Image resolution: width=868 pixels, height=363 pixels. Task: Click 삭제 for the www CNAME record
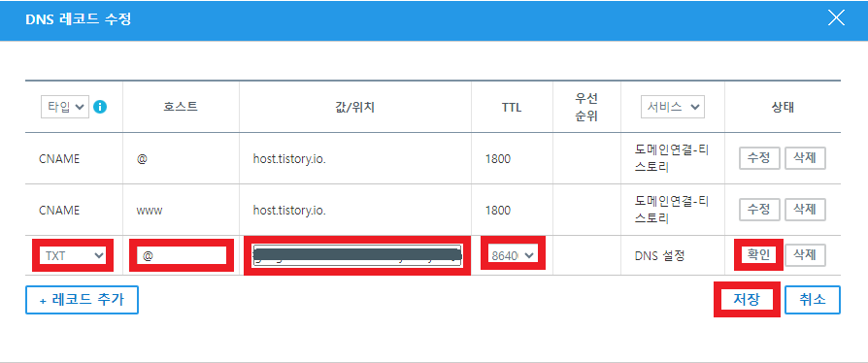(806, 210)
